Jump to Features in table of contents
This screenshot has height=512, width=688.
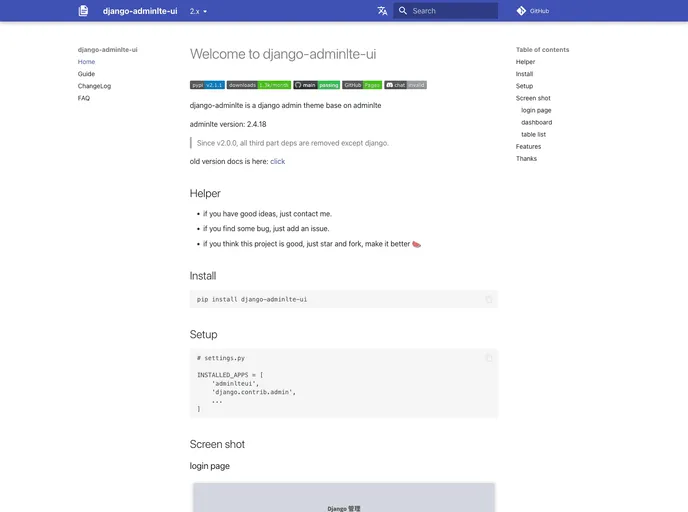tap(528, 146)
